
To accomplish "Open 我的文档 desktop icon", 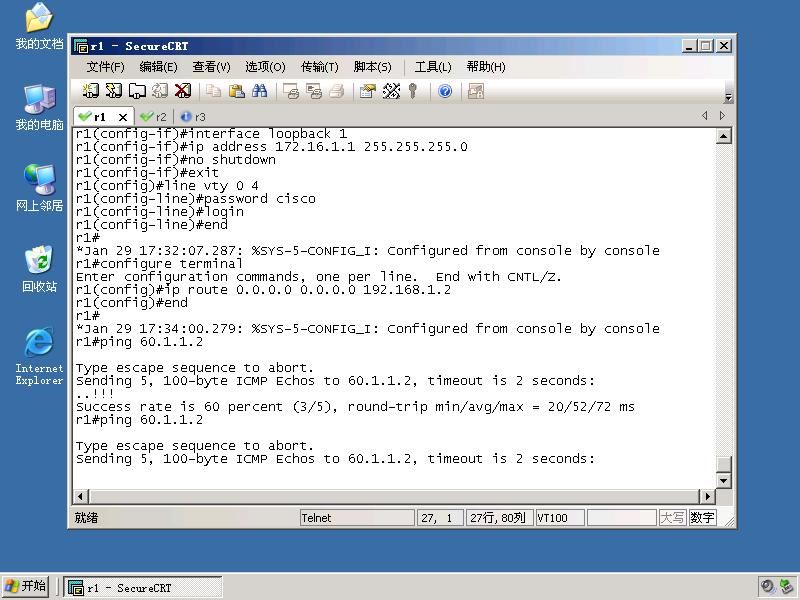I will pyautogui.click(x=39, y=27).
